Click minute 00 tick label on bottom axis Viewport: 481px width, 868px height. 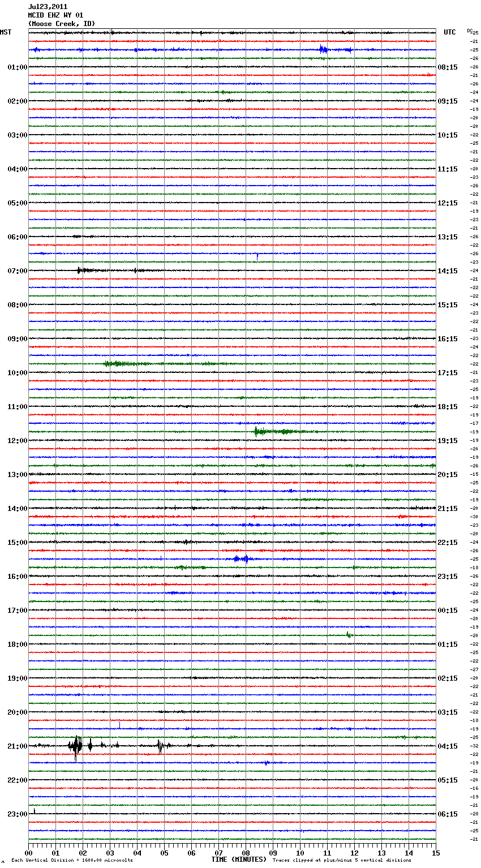click(29, 853)
